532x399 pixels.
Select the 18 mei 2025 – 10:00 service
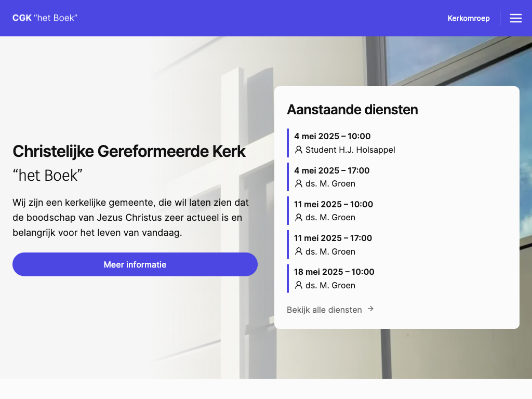coord(334,272)
